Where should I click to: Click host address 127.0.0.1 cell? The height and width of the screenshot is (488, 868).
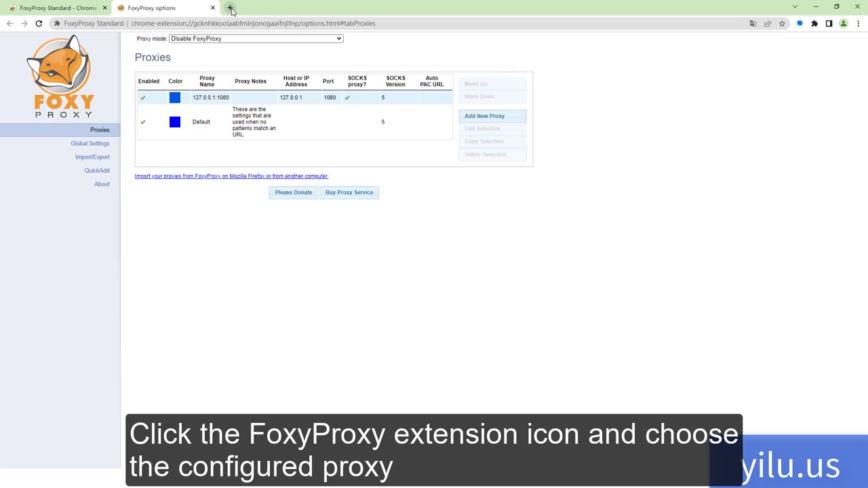[291, 98]
